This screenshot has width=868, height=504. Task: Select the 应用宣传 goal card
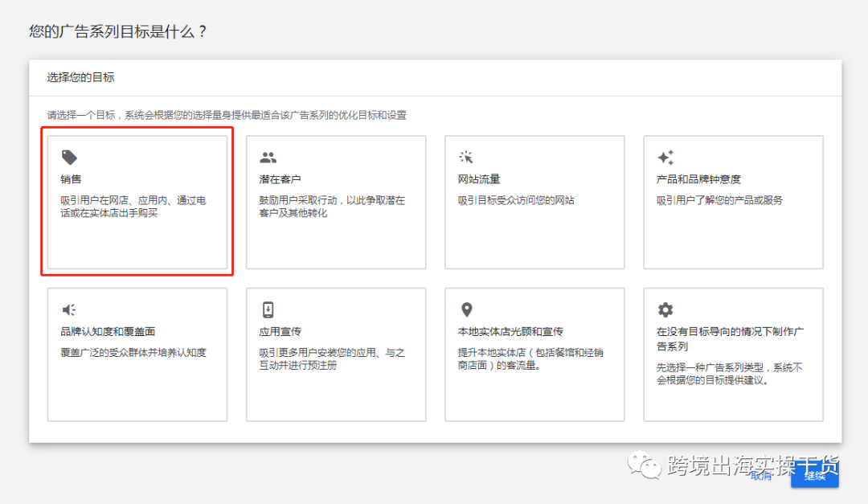click(x=336, y=354)
